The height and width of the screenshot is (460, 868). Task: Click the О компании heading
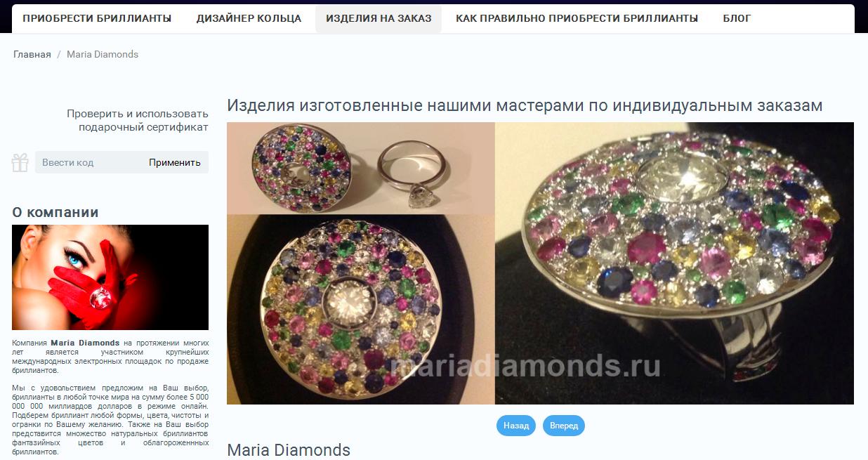[55, 212]
